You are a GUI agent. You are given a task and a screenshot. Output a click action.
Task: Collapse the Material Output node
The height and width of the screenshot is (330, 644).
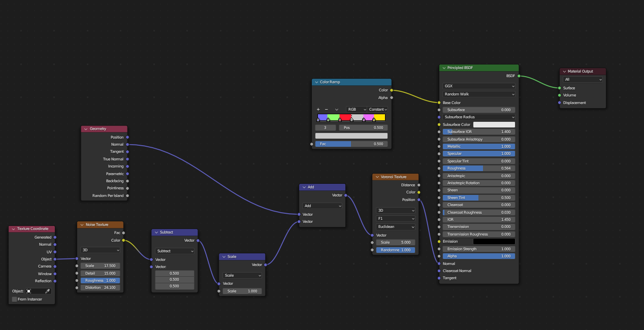pyautogui.click(x=564, y=71)
